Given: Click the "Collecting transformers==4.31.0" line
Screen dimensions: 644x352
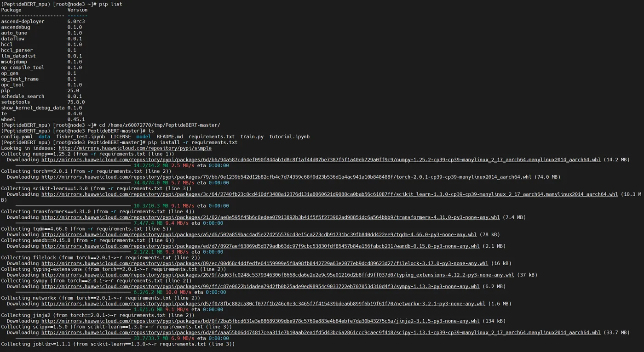Looking at the screenshot, I should pos(98,211).
